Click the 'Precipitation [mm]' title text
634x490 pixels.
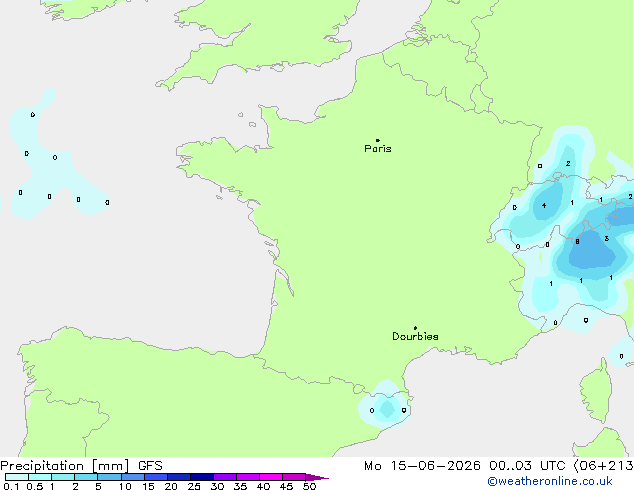pos(65,466)
